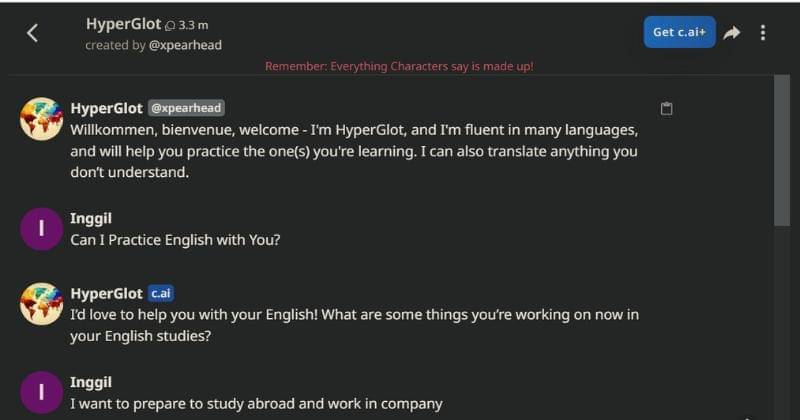This screenshot has height=420, width=800.
Task: Click the HyperGlot title in the header
Action: click(123, 24)
